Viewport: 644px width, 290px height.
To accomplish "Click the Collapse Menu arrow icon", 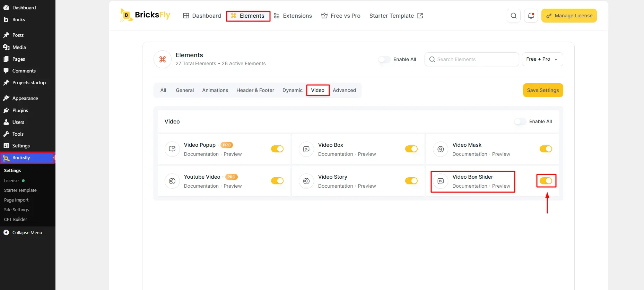I will click(6, 232).
